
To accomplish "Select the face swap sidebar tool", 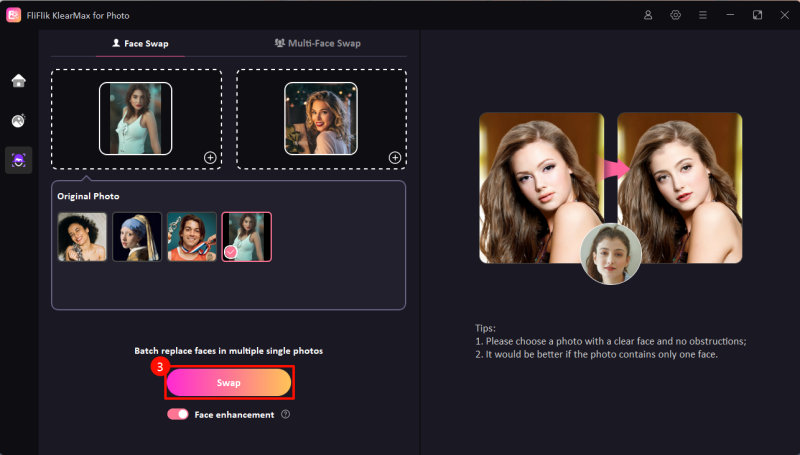I will [x=18, y=160].
